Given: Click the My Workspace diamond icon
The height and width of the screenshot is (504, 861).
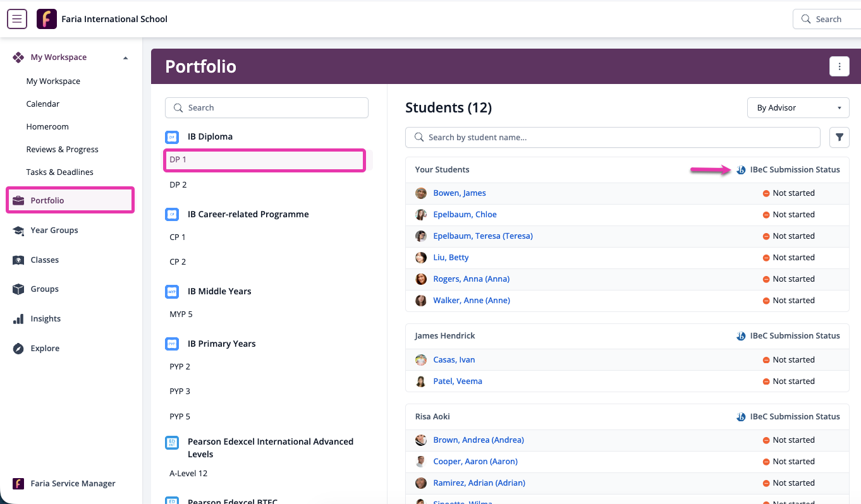Looking at the screenshot, I should [x=18, y=57].
